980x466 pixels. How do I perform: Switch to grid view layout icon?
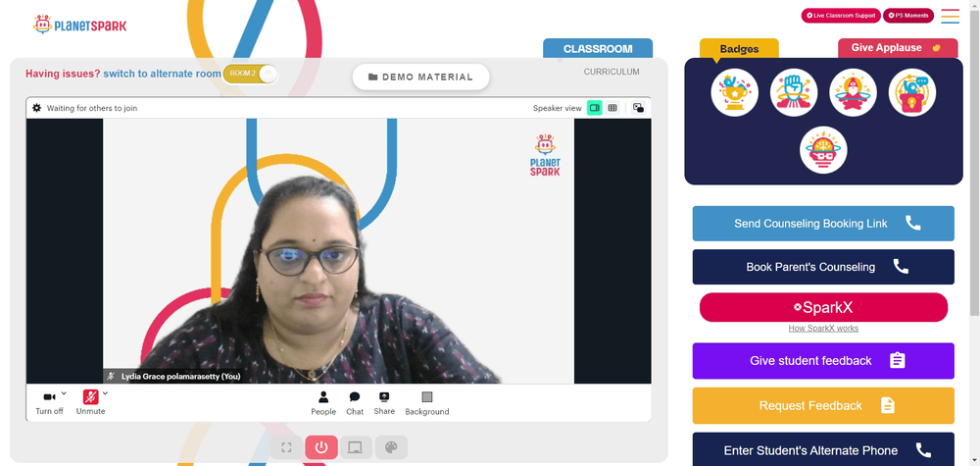(x=612, y=108)
